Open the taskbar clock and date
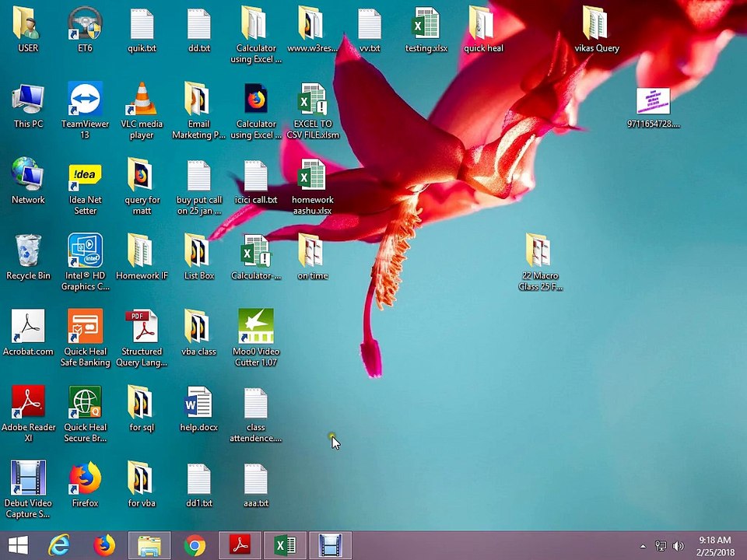This screenshot has height=560, width=747. click(714, 546)
